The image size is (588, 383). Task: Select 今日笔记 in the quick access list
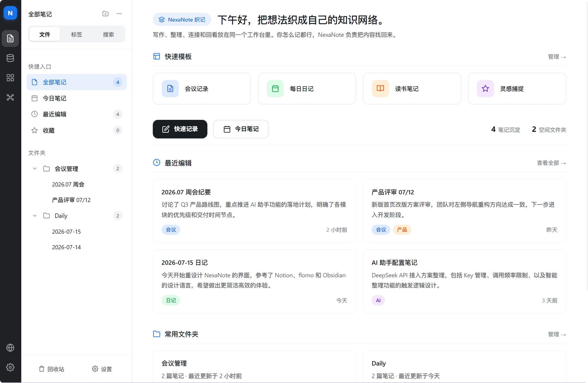click(x=77, y=98)
